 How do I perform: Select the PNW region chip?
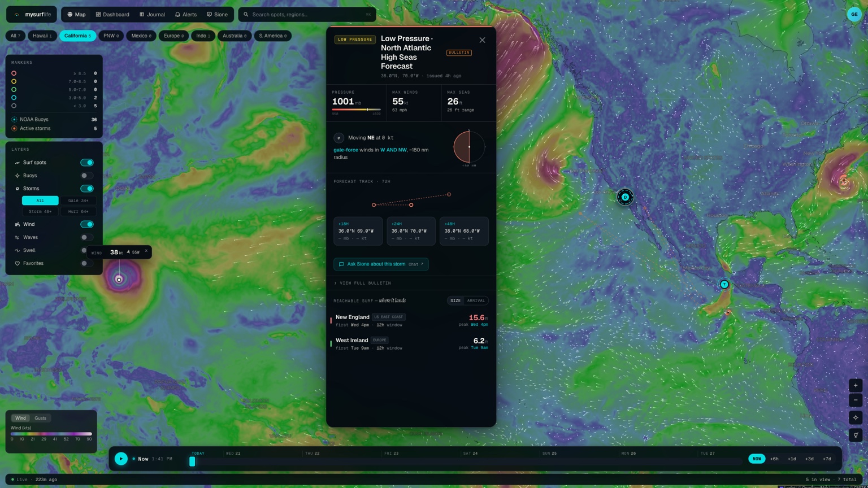tap(111, 36)
